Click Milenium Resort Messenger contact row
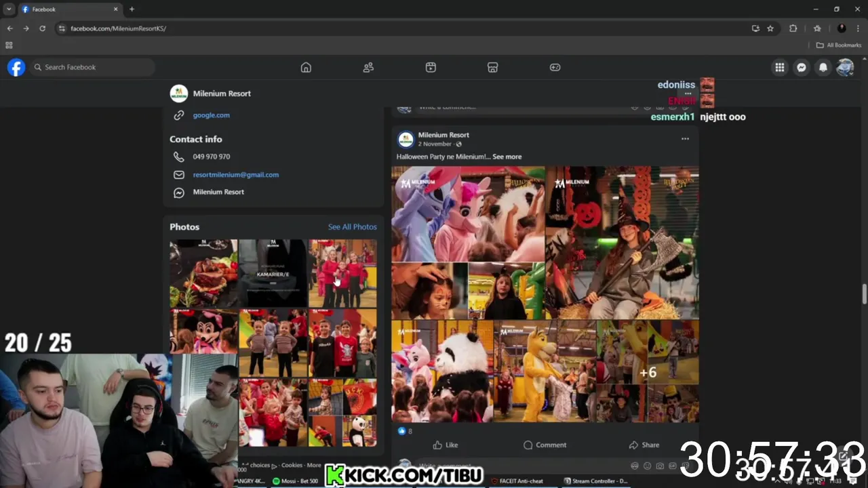Viewport: 868px width, 488px height. click(218, 192)
